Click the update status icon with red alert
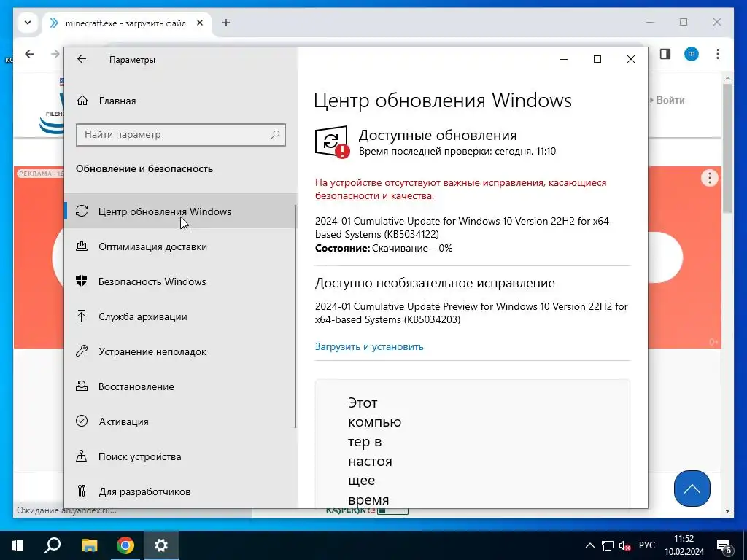The image size is (747, 560). point(332,141)
